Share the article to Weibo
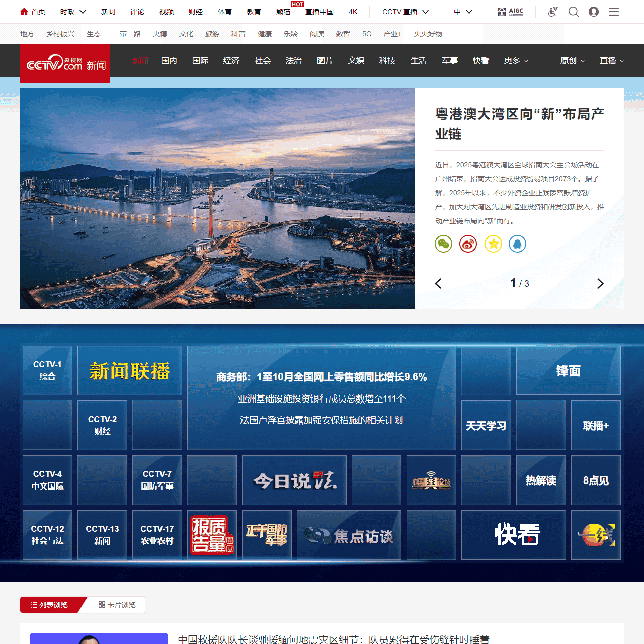Screen dimensions: 644x644 (x=467, y=244)
